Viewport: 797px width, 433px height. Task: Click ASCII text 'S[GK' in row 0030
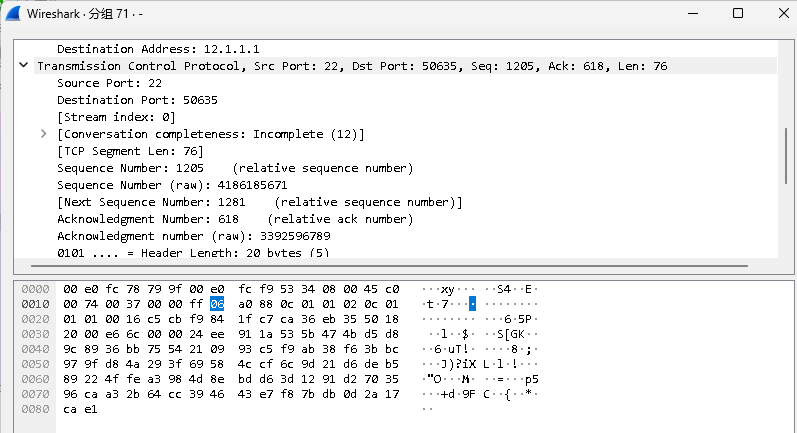click(x=511, y=334)
